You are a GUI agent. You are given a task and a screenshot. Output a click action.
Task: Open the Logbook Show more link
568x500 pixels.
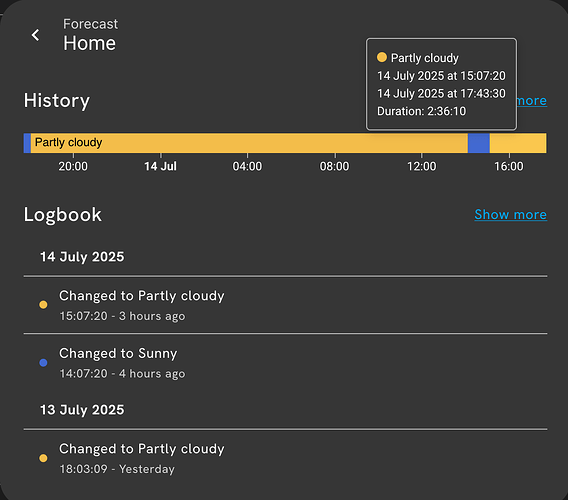point(510,214)
